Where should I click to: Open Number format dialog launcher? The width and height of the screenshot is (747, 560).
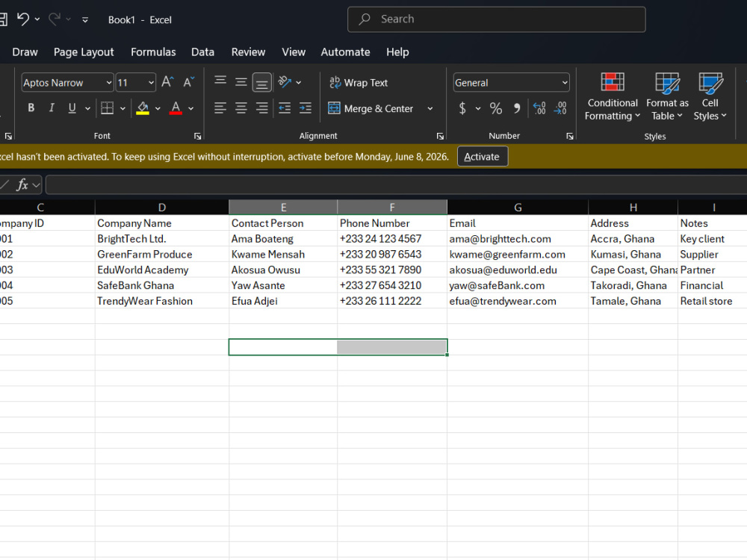pos(570,136)
